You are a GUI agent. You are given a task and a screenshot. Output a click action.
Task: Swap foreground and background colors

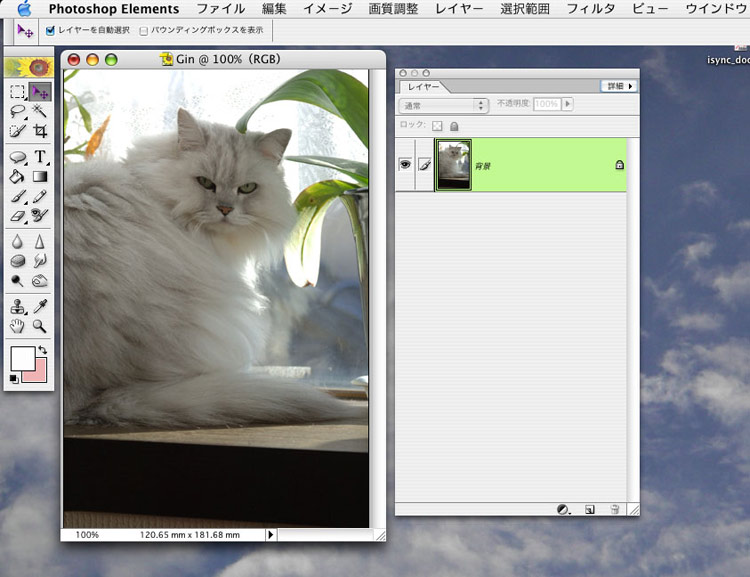(x=42, y=350)
